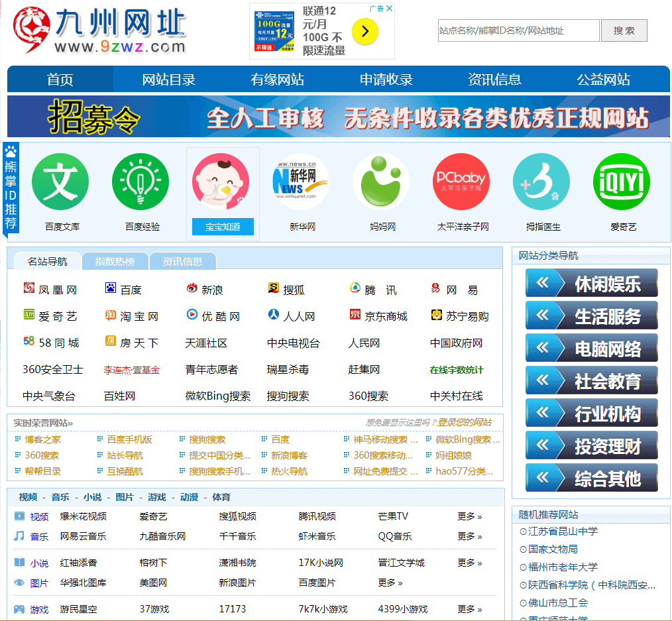Open the 百度经验 lightbulb icon
Screen dimensions: 672x621
[140, 182]
